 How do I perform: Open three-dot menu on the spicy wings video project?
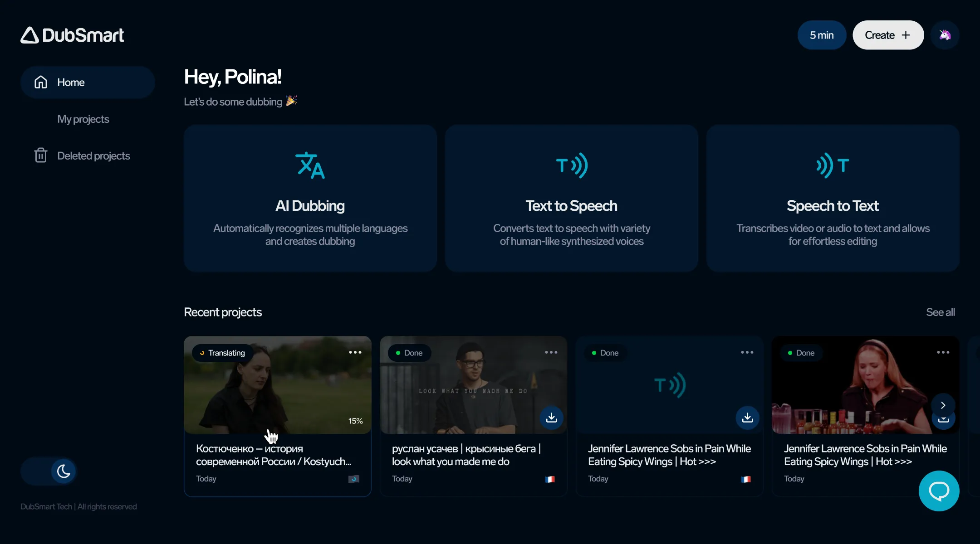point(943,352)
